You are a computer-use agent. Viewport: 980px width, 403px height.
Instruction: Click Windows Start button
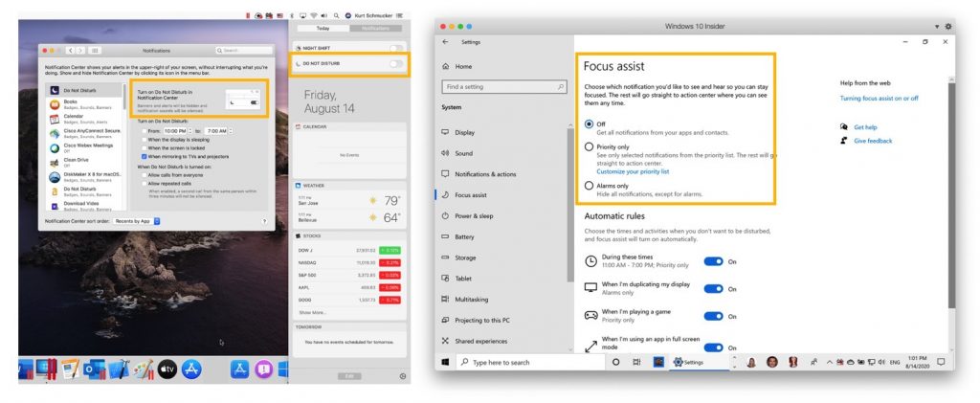(446, 363)
